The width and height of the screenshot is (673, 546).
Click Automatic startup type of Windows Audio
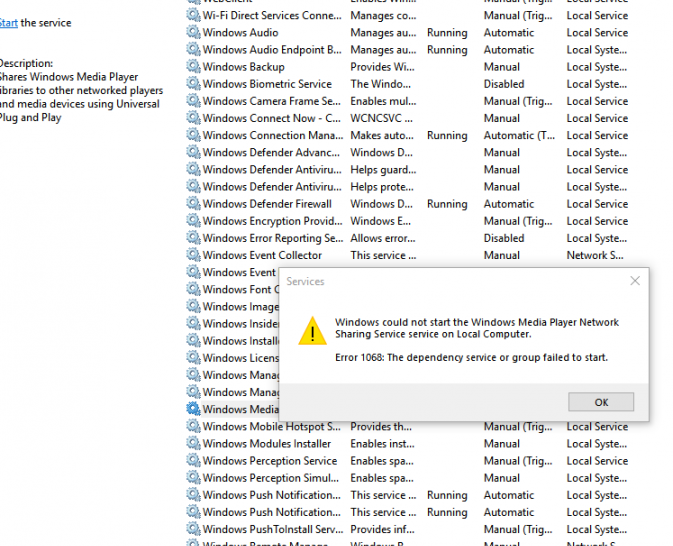[509, 33]
